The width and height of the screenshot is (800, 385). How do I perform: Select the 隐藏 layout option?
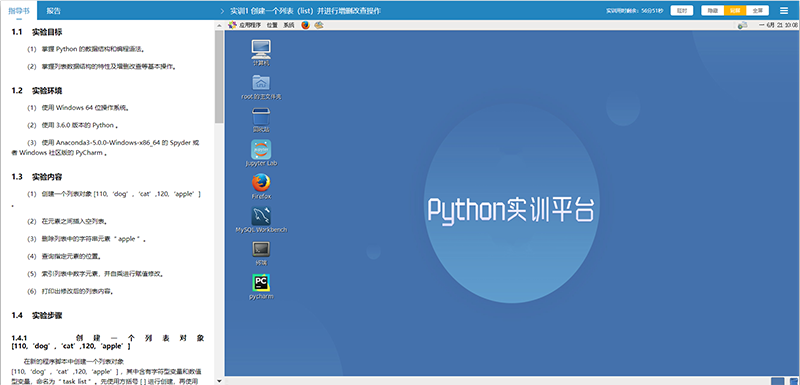[x=713, y=10]
